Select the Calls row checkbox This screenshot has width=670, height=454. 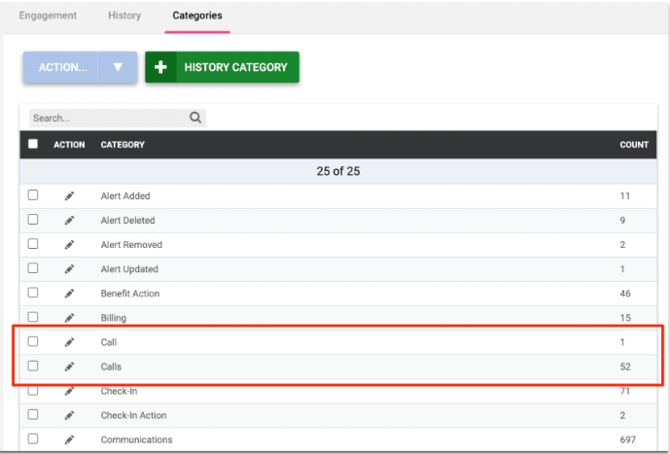pyautogui.click(x=33, y=366)
